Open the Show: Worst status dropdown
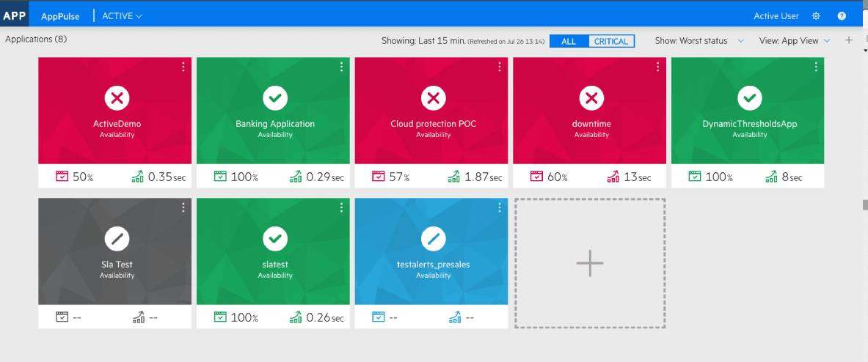This screenshot has height=362, width=868. pos(699,41)
